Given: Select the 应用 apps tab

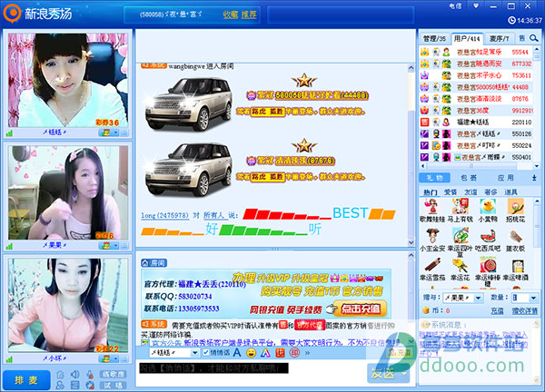Looking at the screenshot, I should [505, 178].
